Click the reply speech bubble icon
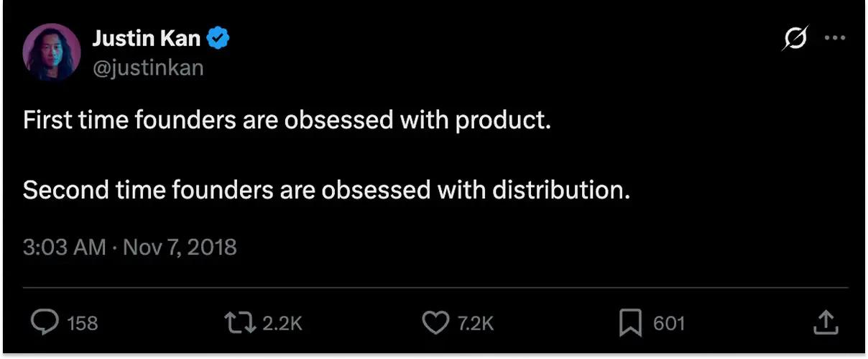Image resolution: width=868 pixels, height=359 pixels. [x=45, y=323]
